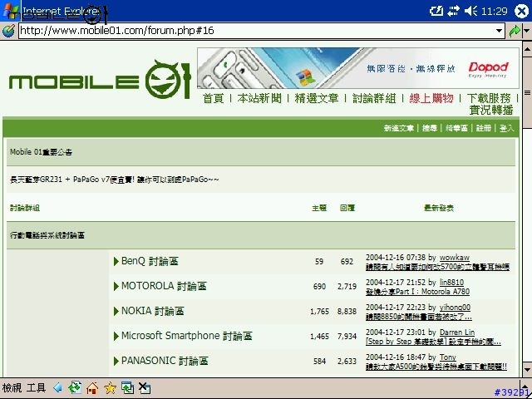Screen dimensions: 532x399
Task: Click the page icon left of the address bar
Action: [8, 31]
